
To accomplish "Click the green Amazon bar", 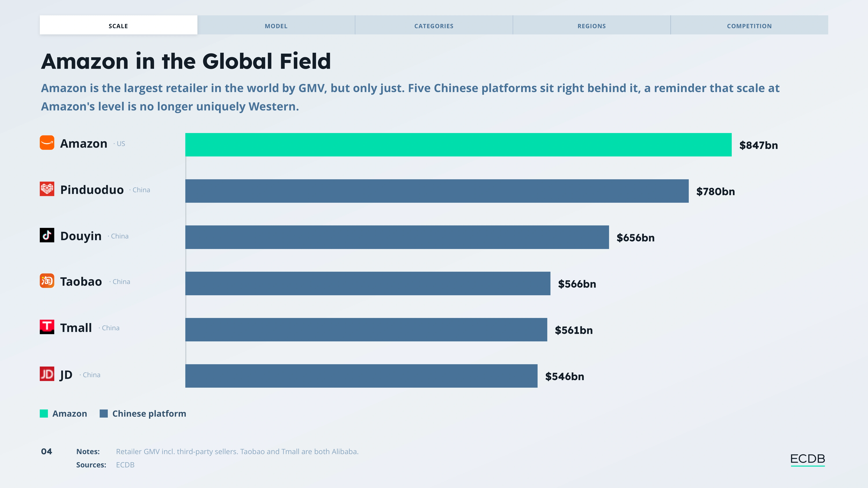I will 458,145.
